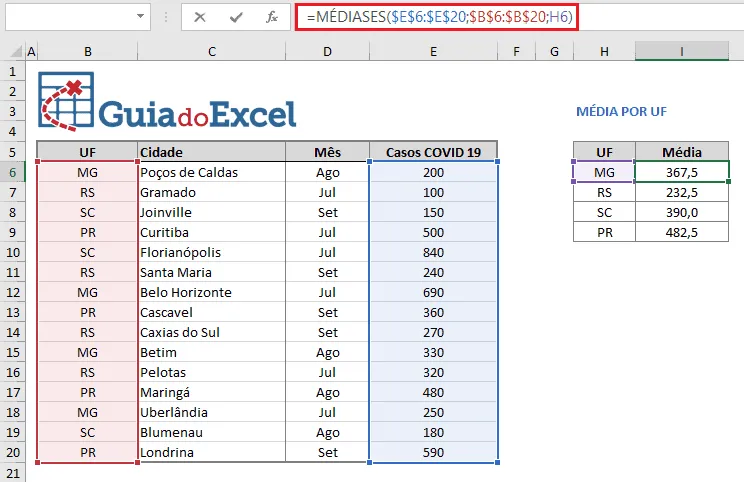Select row 6 header
The image size is (744, 482).
tap(13, 172)
